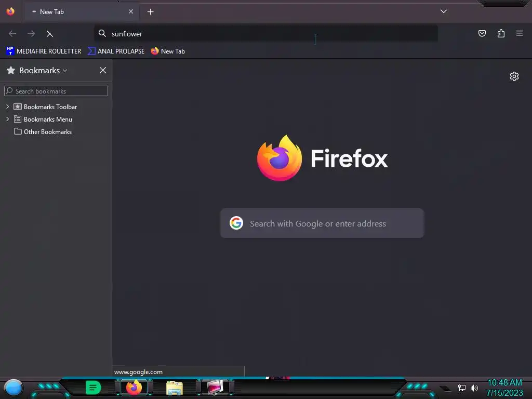Close the Bookmarks sidebar
The image size is (532, 399).
tap(103, 70)
